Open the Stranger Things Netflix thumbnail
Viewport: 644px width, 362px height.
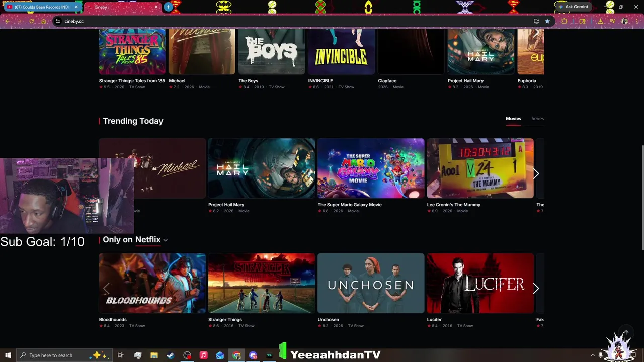click(262, 283)
